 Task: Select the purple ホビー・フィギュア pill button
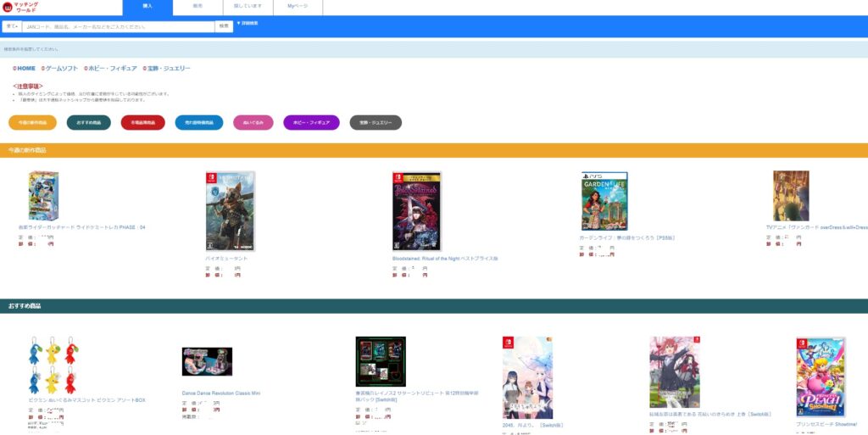[311, 123]
